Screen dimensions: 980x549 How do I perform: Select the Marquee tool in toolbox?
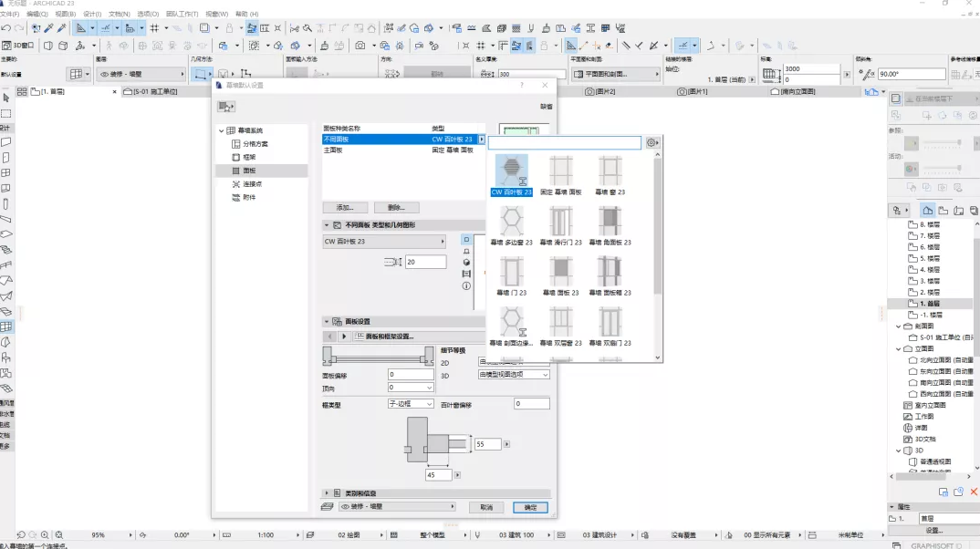coord(6,114)
